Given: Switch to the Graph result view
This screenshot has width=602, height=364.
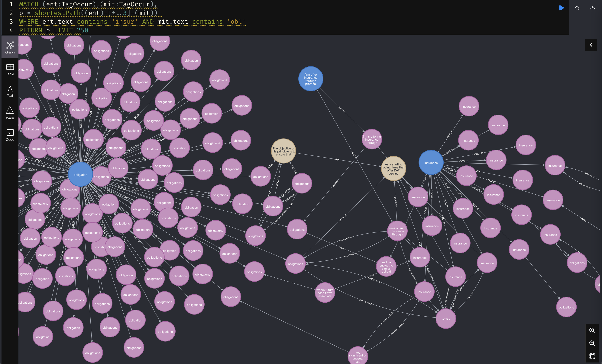Looking at the screenshot, I should [10, 47].
